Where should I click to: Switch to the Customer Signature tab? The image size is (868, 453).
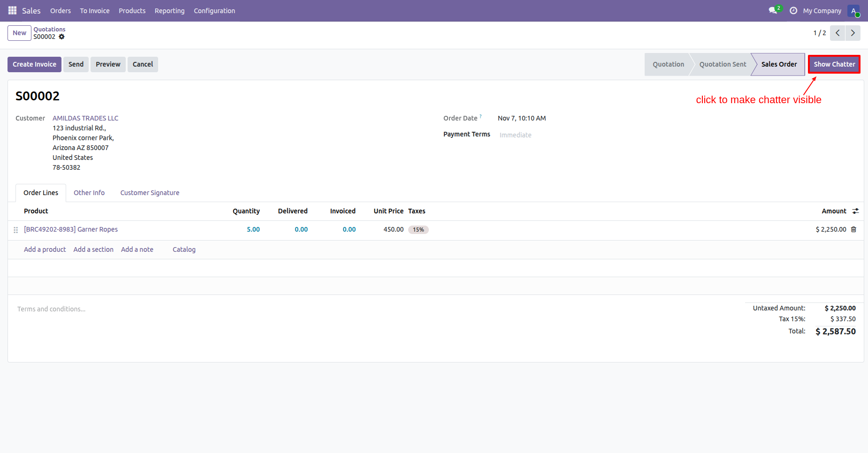(150, 193)
